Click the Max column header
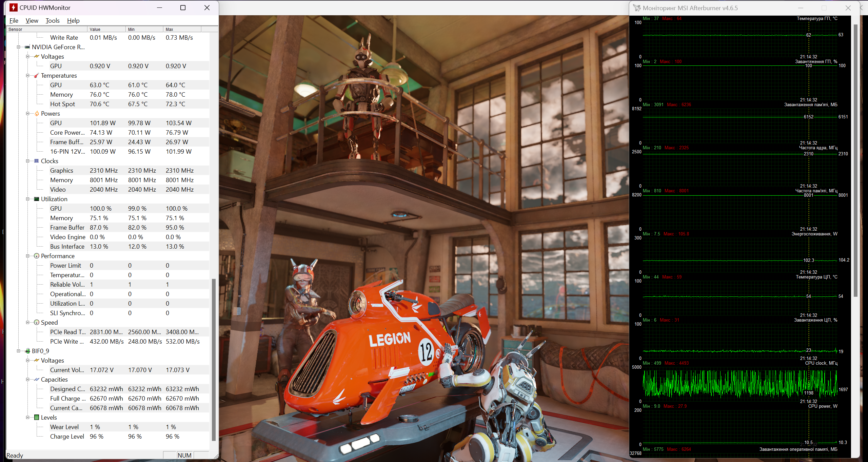 coord(182,30)
